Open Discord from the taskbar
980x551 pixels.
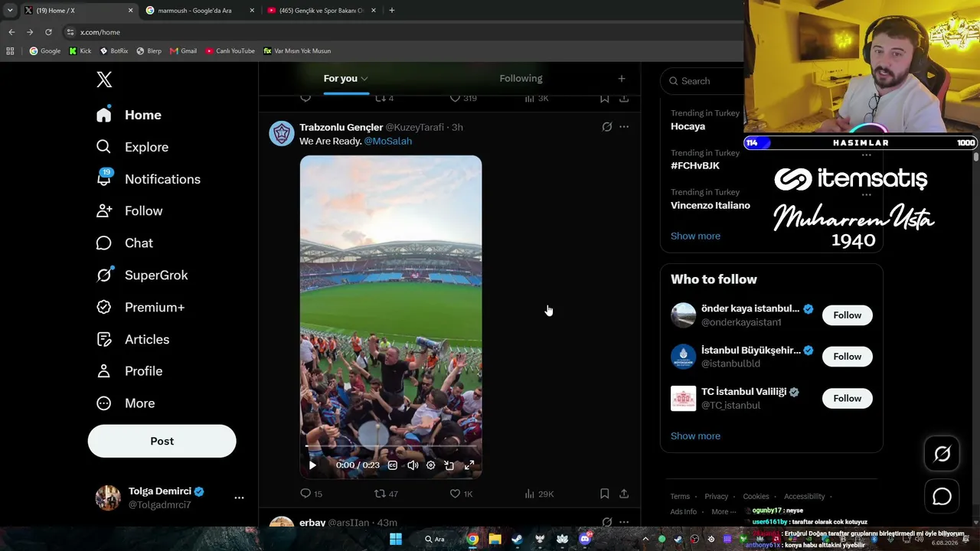(x=586, y=539)
